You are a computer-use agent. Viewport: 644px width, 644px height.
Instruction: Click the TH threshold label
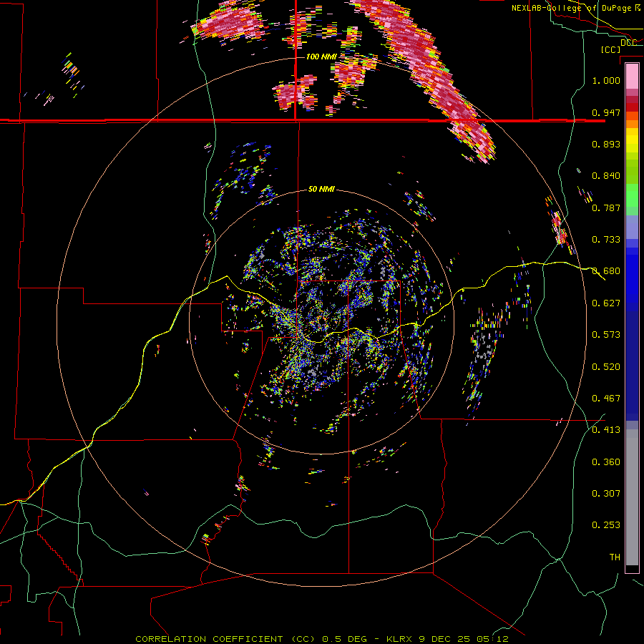pyautogui.click(x=615, y=557)
